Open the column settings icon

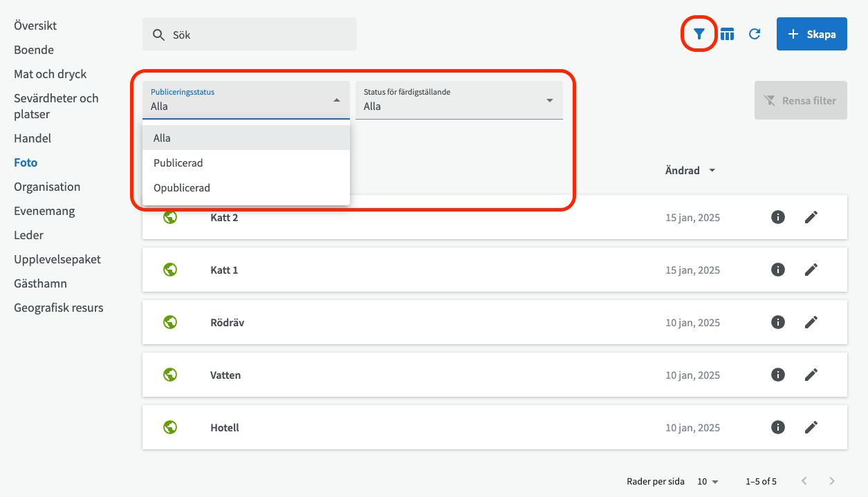coord(727,34)
